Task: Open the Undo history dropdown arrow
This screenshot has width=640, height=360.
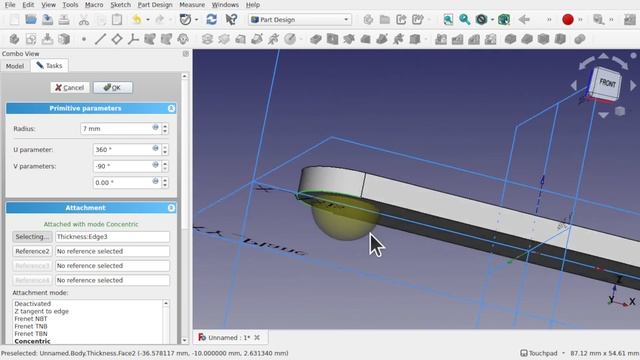Action: click(148, 20)
